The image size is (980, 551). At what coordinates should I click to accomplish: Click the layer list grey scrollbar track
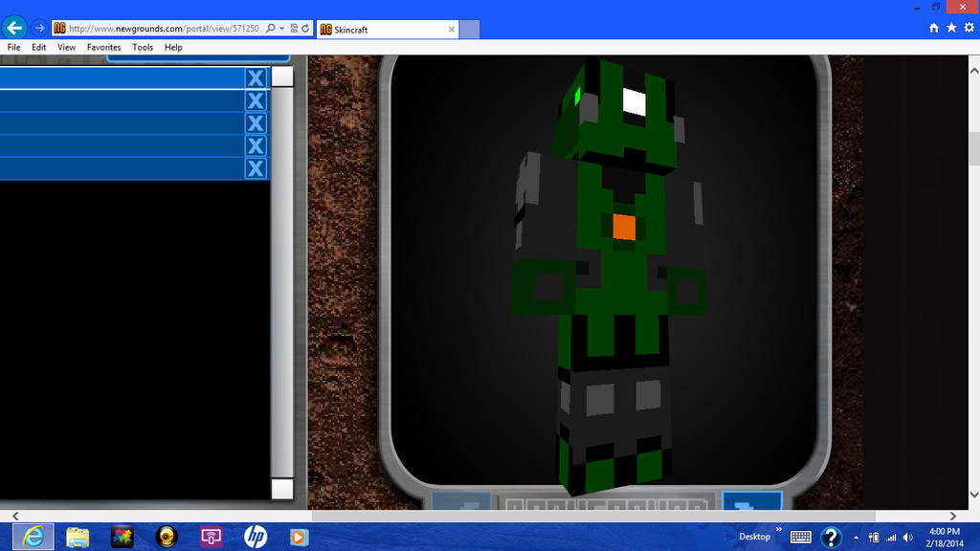[282, 282]
